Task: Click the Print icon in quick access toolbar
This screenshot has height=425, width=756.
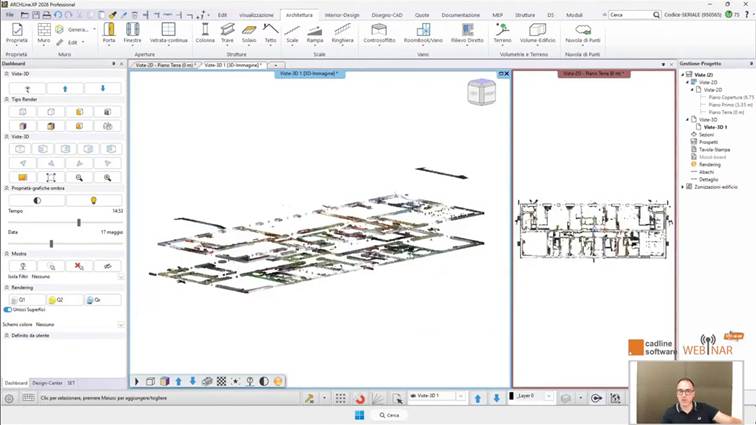Action: pyautogui.click(x=47, y=15)
